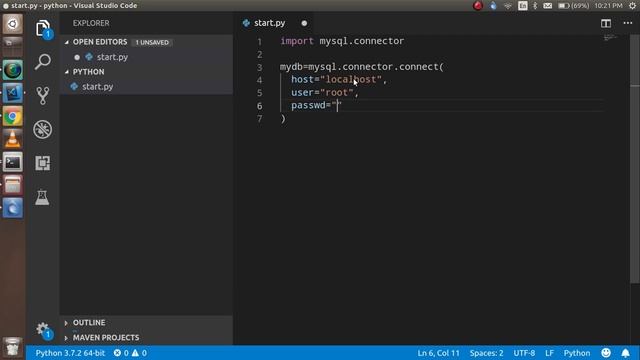Switch to the start.py editor tab
Screen dimensions: 640x360
(269, 23)
